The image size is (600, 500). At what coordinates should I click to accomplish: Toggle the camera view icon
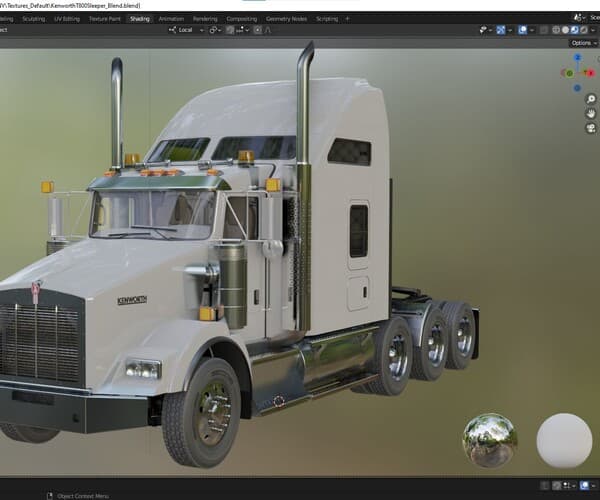point(589,129)
